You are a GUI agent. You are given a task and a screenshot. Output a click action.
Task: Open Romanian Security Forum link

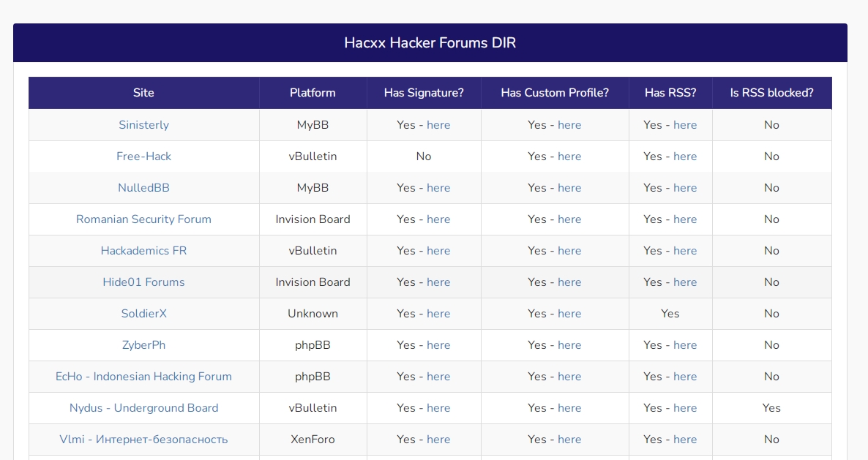143,219
